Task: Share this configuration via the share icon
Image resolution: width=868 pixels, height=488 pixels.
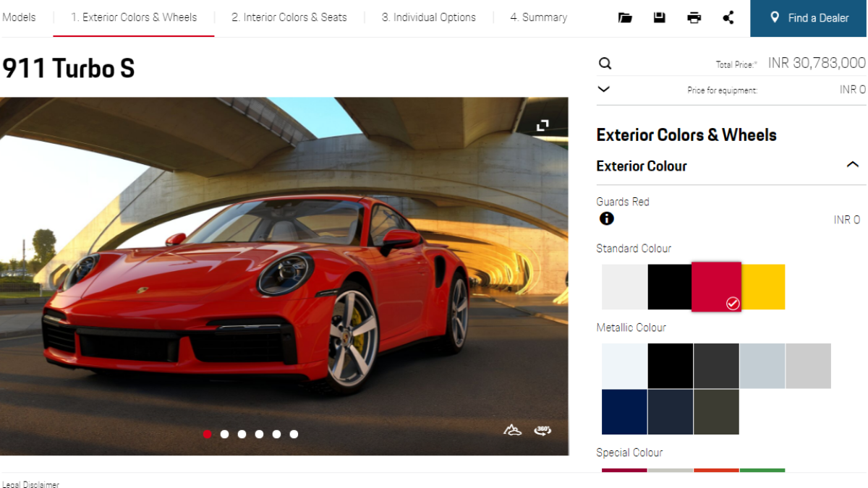Action: point(728,17)
